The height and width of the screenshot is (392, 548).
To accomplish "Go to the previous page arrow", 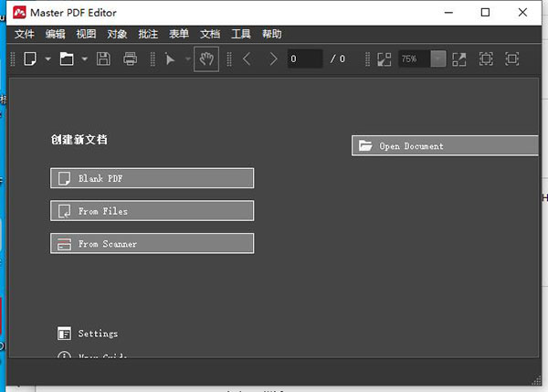I will tap(247, 58).
